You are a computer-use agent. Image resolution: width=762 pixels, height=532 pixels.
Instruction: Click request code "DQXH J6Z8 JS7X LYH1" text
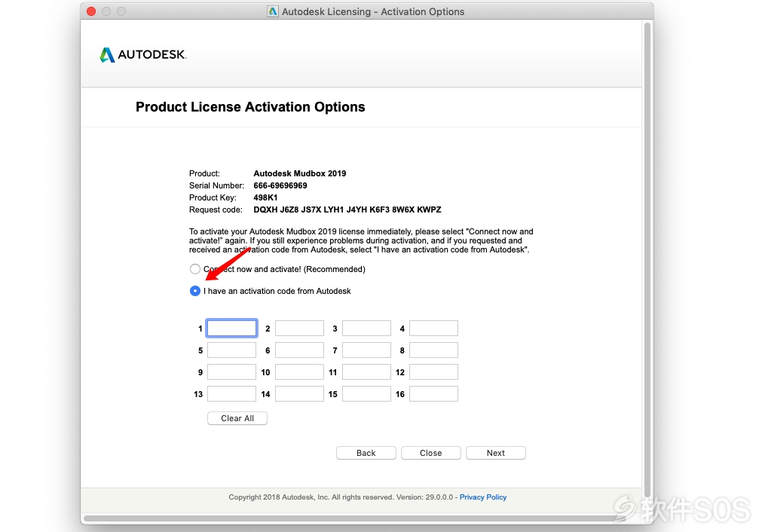(299, 210)
